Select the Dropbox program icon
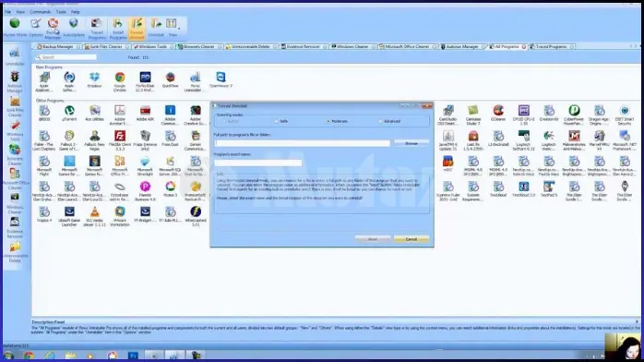The image size is (644, 362). 94,80
